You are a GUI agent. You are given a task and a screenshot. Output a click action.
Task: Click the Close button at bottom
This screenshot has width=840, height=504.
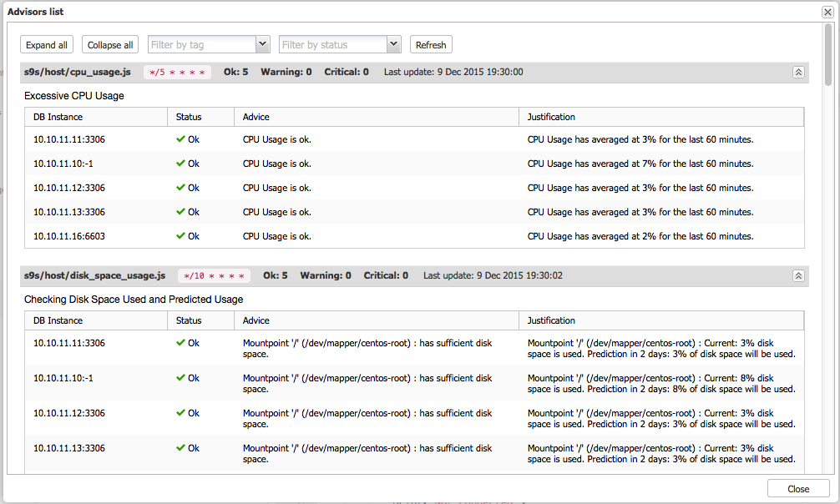[798, 489]
